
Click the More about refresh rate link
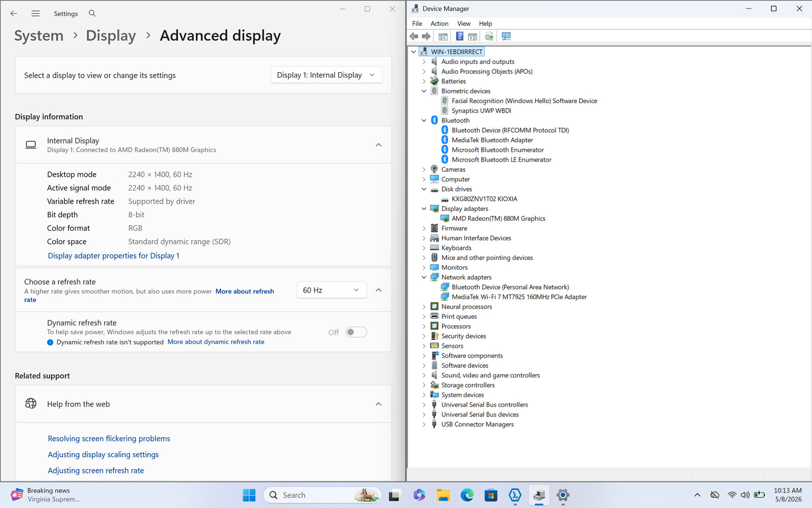tap(245, 292)
